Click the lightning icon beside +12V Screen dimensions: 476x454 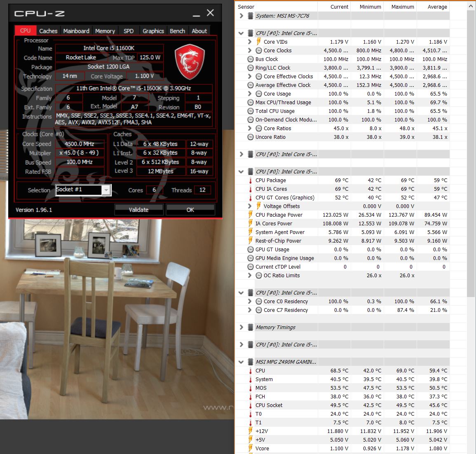point(251,431)
